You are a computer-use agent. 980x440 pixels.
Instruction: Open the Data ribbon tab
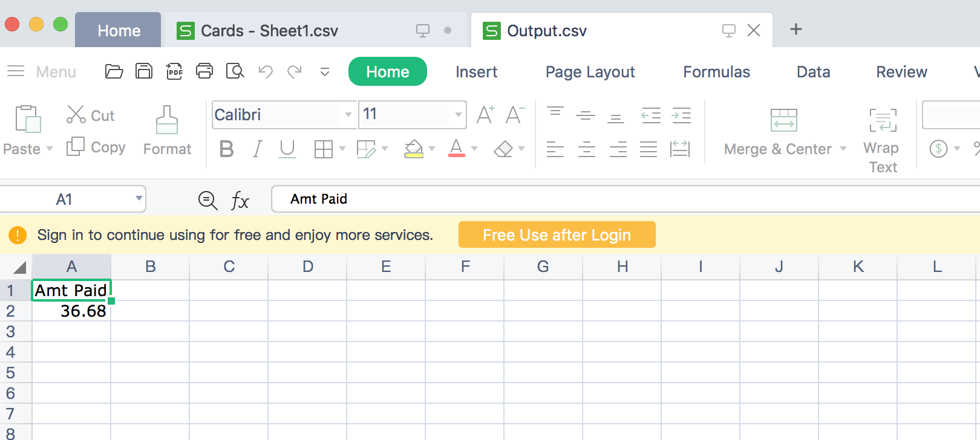click(x=814, y=72)
